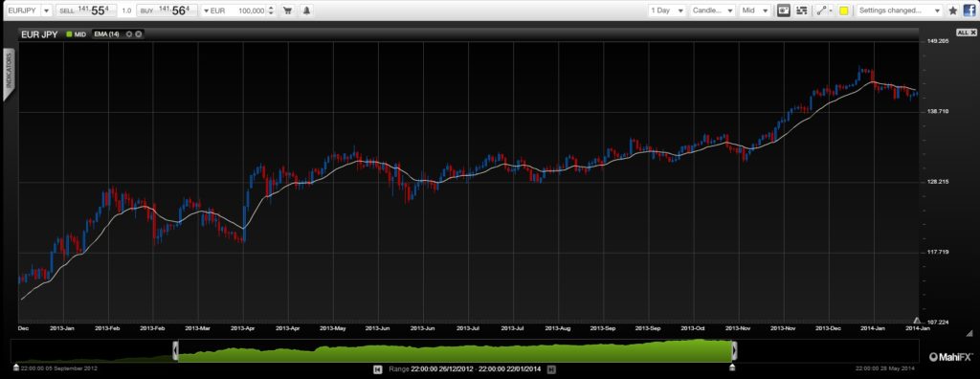Open the 1 Day timeframe dropdown
The height and width of the screenshot is (379, 980).
[x=667, y=11]
